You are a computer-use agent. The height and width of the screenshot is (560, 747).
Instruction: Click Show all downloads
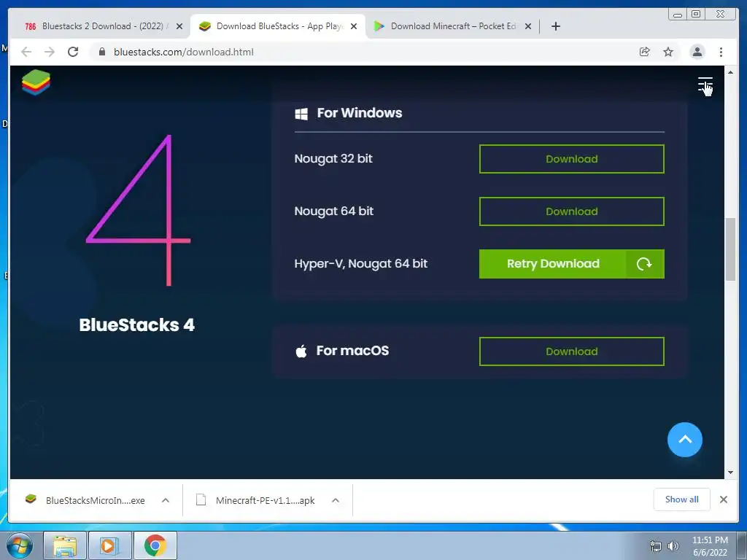coord(682,499)
